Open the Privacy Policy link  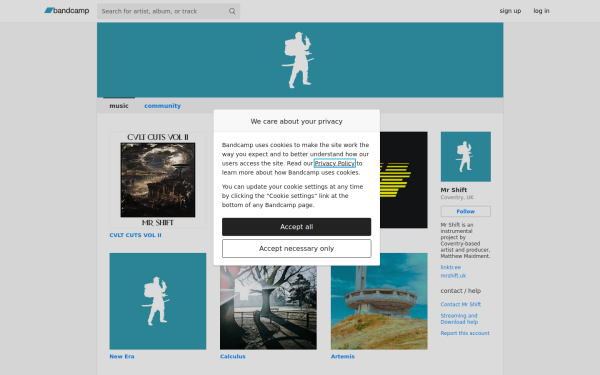[334, 163]
